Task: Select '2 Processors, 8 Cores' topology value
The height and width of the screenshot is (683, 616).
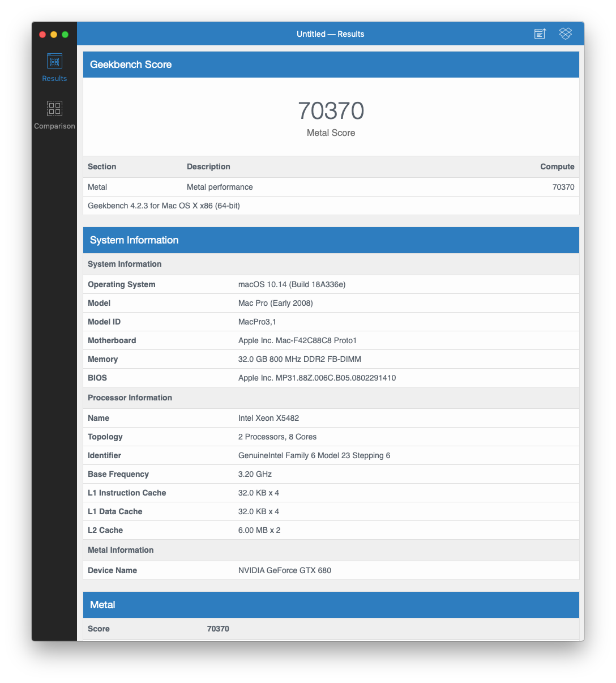Action: coord(277,437)
